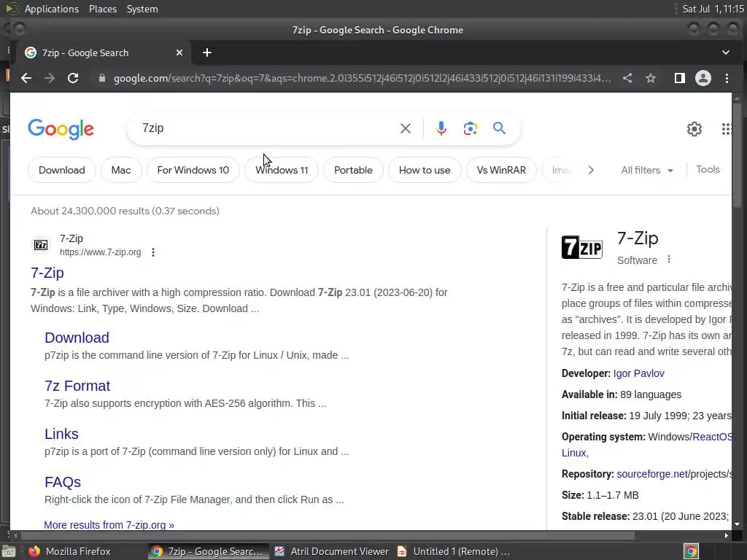The height and width of the screenshot is (560, 747).
Task: Open the Chrome profile avatar
Action: click(703, 78)
